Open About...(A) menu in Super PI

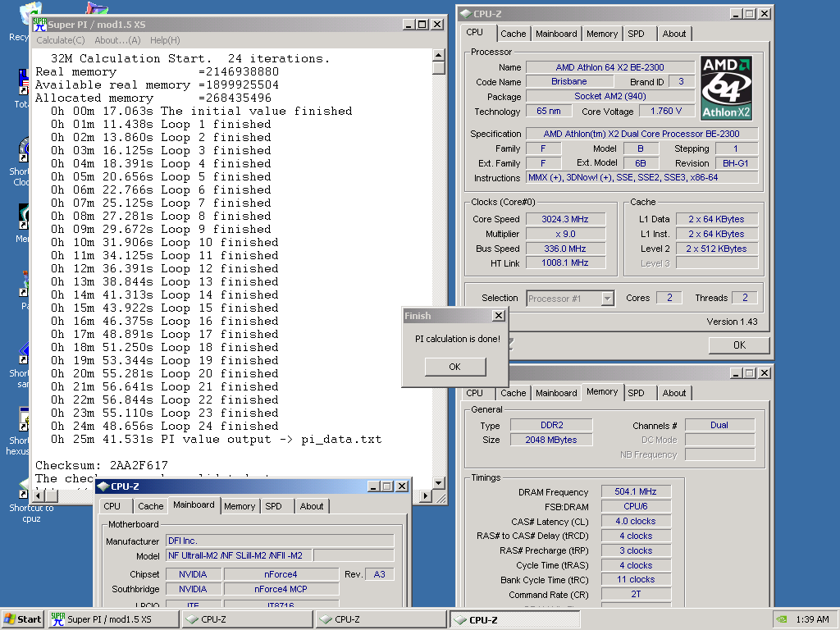[x=117, y=40]
